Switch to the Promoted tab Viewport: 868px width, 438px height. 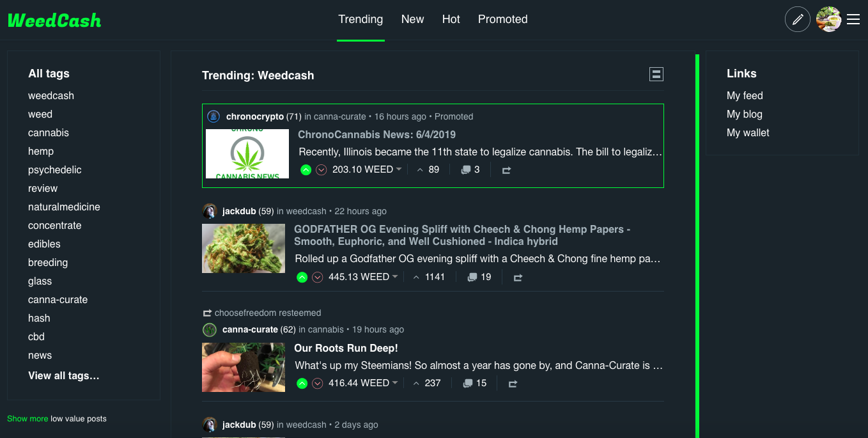click(x=503, y=20)
